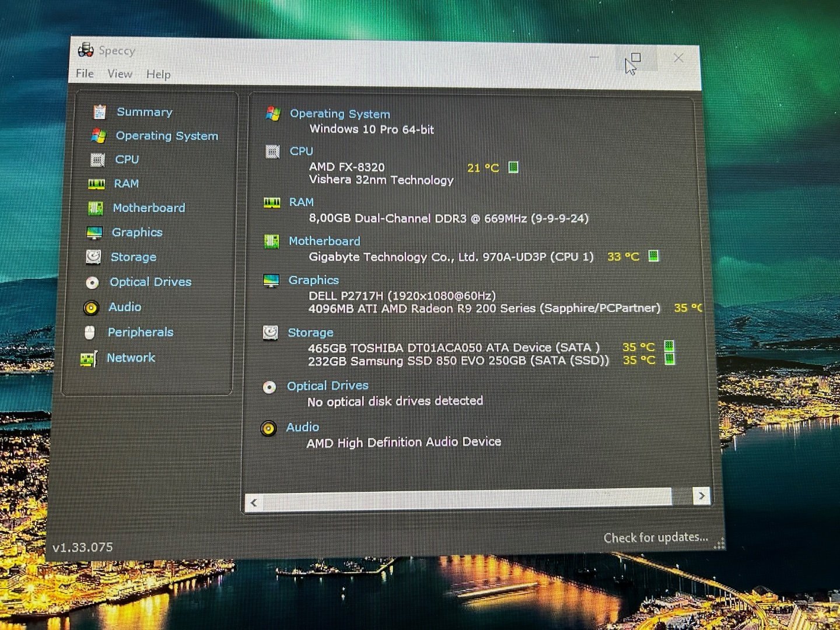Click the 465GB TOSHIBA DT01ACA050 drive text
This screenshot has height=630, width=840.
(x=454, y=348)
